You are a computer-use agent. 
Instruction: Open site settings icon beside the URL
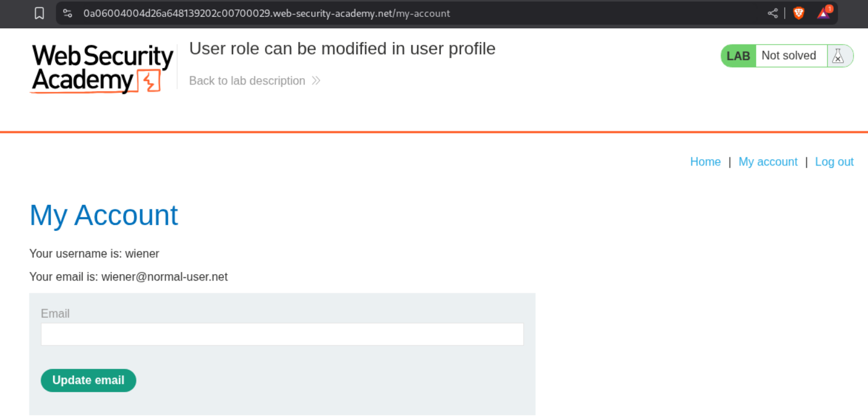pos(68,13)
